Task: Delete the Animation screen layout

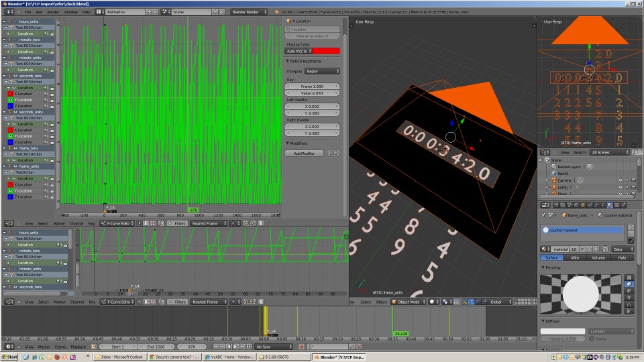Action: click(x=155, y=12)
